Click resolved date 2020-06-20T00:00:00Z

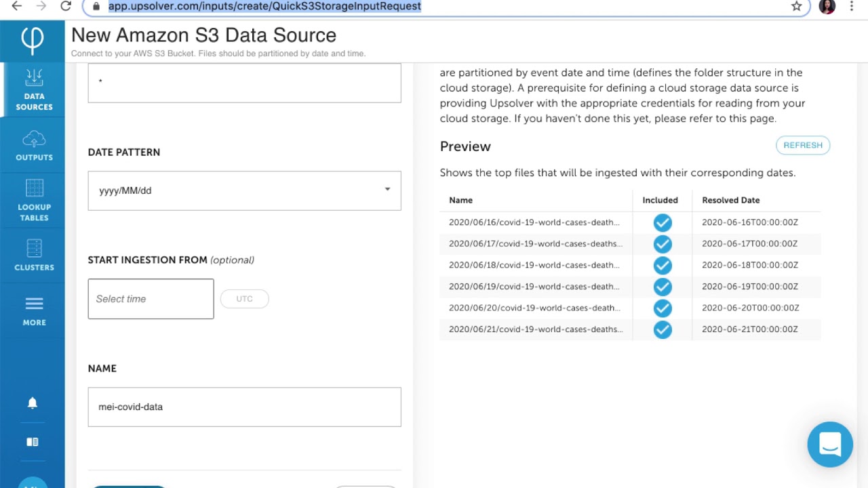tap(750, 308)
